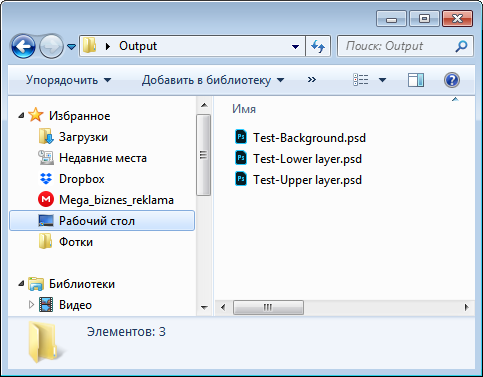This screenshot has height=377, width=483.
Task: Click the small column-header collapse arrow
Action: coord(455,99)
